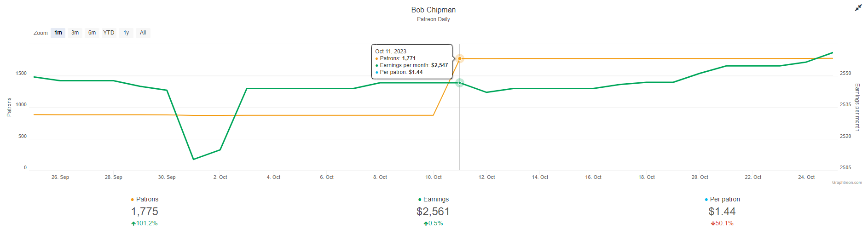Click the 2. Oct axis label
This screenshot has height=229, width=868.
pyautogui.click(x=220, y=177)
